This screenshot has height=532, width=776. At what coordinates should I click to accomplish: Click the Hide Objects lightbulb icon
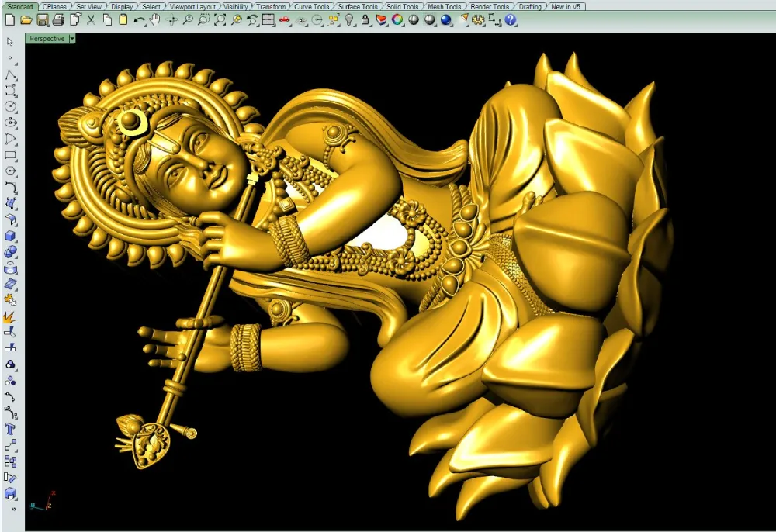pyautogui.click(x=349, y=20)
